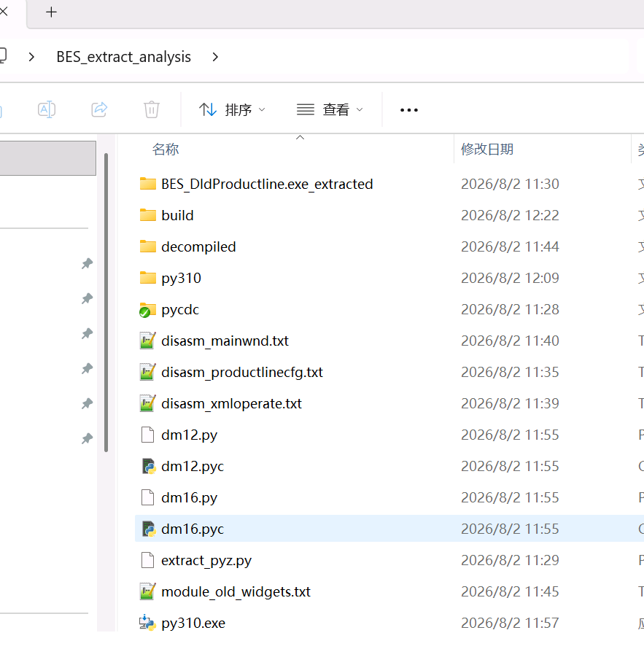644x649 pixels.
Task: Click the build folder name
Action: tap(177, 215)
